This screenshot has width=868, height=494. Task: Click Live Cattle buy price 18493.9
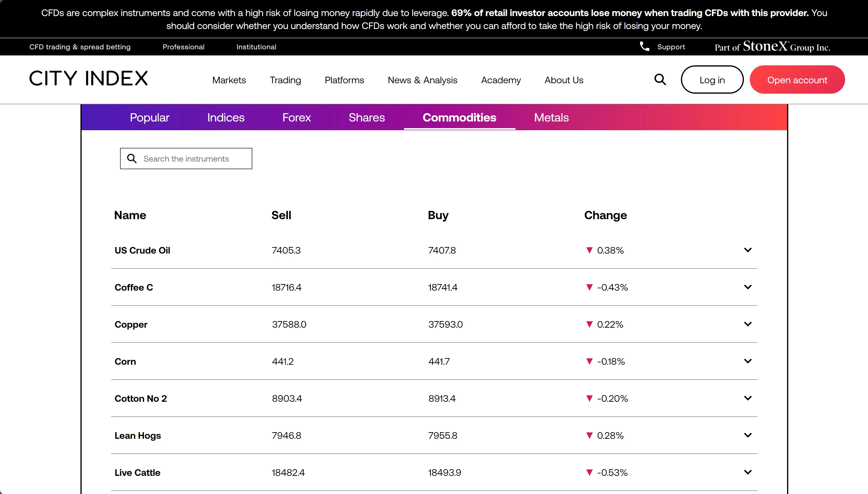pos(444,472)
